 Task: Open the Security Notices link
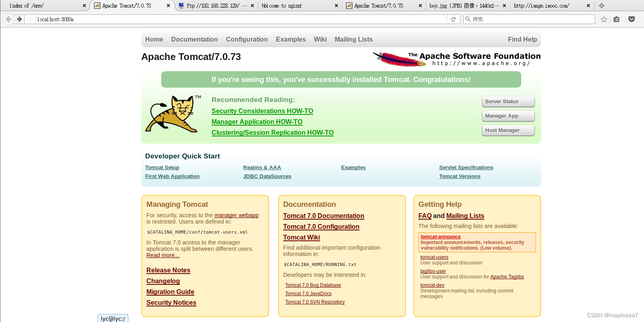click(x=171, y=302)
